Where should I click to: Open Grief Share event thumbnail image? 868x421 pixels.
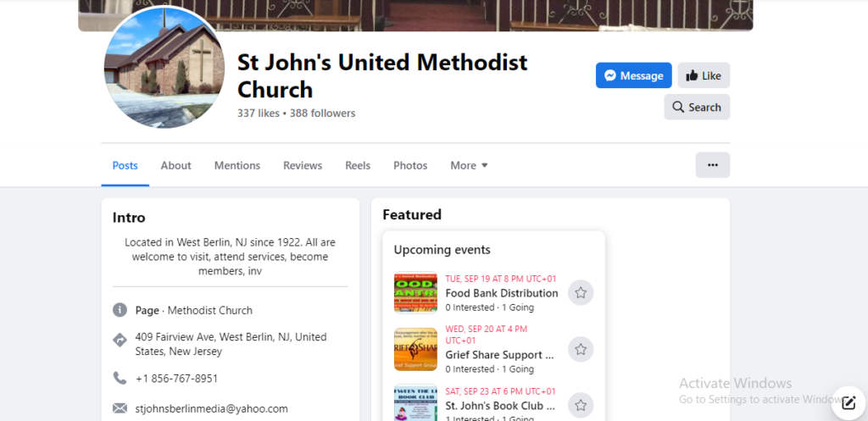[x=415, y=349]
